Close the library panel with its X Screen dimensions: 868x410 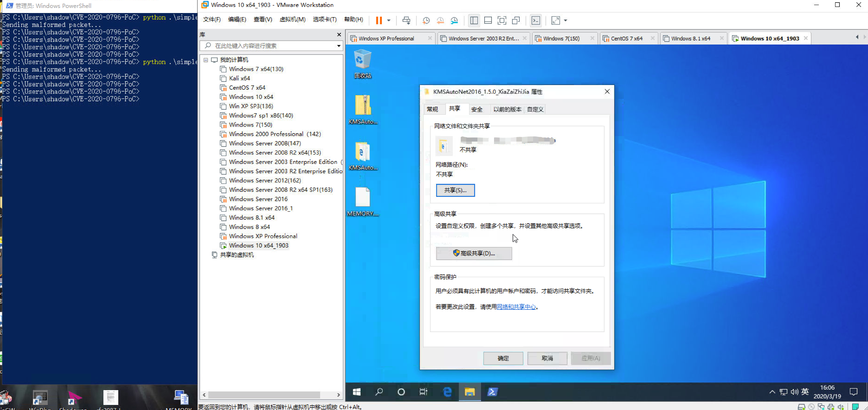[339, 34]
